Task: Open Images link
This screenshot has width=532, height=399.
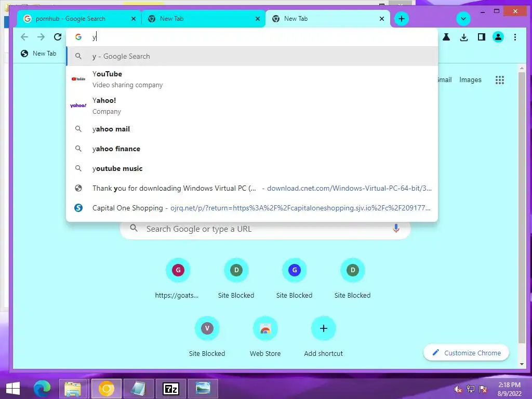Action: click(x=470, y=79)
